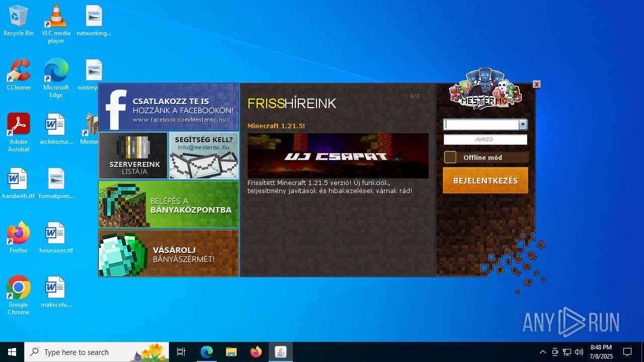Enable the Offline mód checkbox
Screen dimensions: 644x362
(450, 157)
